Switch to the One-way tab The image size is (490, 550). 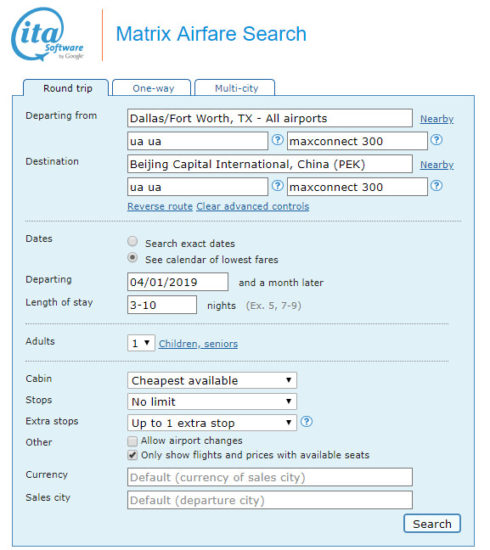(x=152, y=88)
